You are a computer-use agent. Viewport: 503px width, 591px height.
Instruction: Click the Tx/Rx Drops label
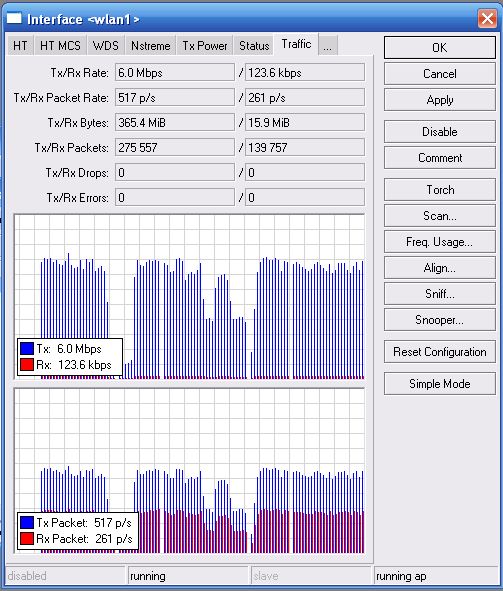[77, 173]
